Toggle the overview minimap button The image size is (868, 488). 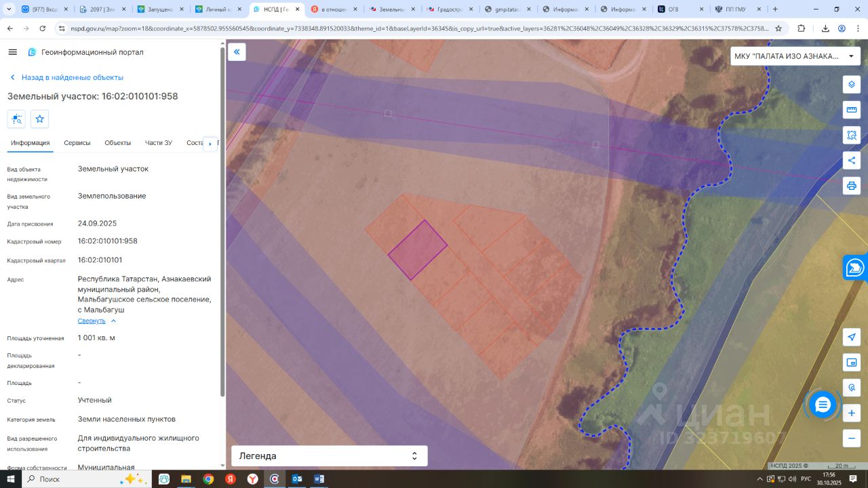pyautogui.click(x=852, y=363)
